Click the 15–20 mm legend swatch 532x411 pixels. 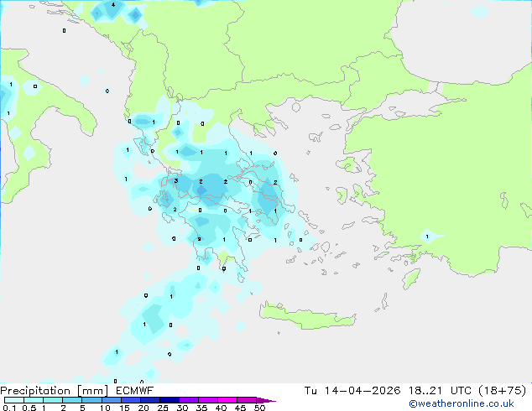click(130, 400)
